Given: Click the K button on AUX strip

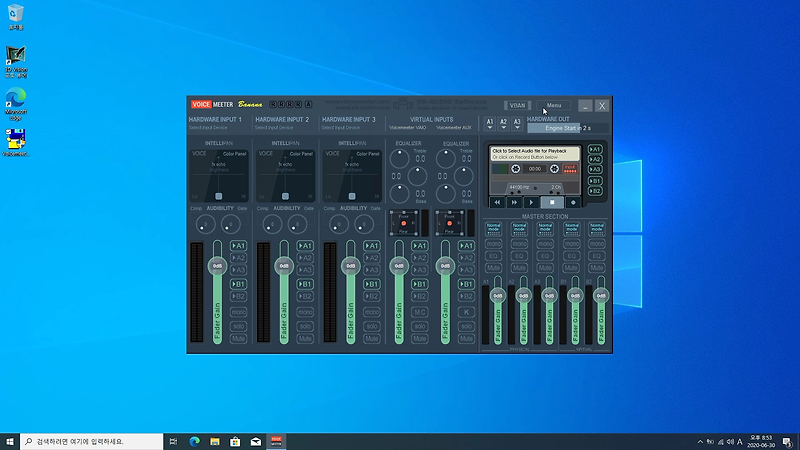Looking at the screenshot, I should [466, 312].
